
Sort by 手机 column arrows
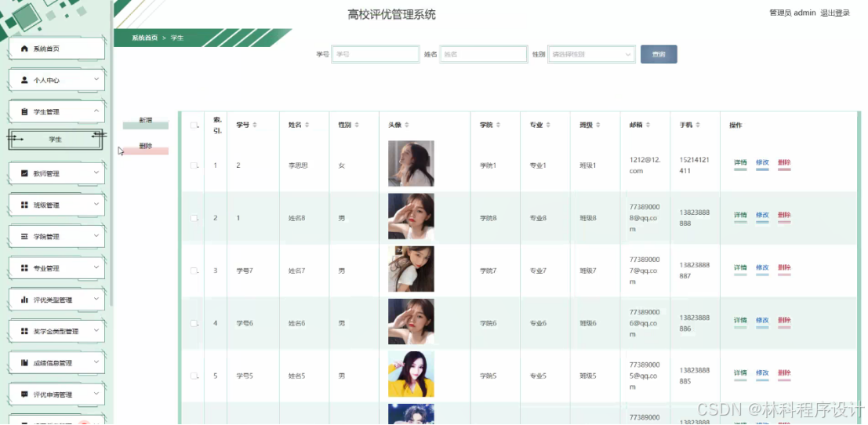tap(698, 125)
